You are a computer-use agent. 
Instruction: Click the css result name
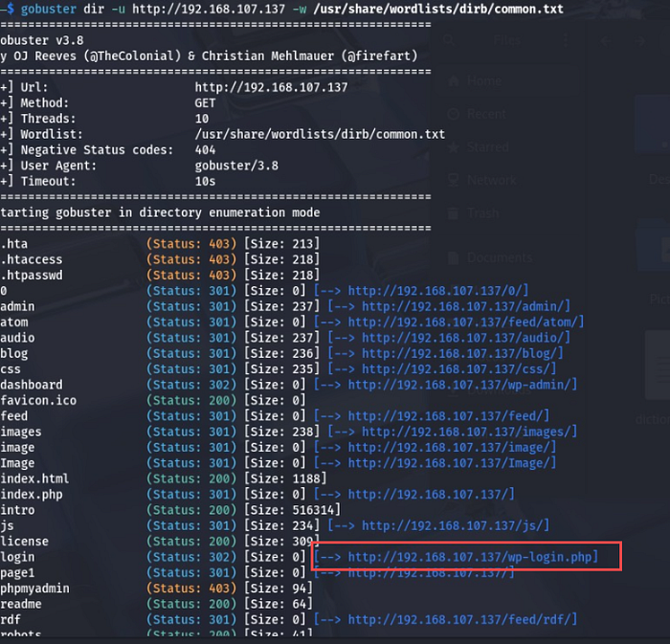pyautogui.click(x=11, y=369)
